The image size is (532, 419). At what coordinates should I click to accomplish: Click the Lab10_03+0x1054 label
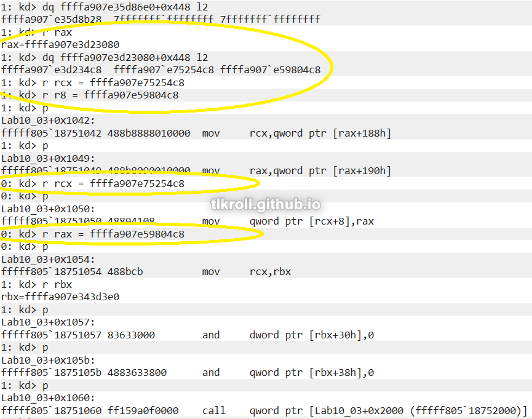pos(48,259)
